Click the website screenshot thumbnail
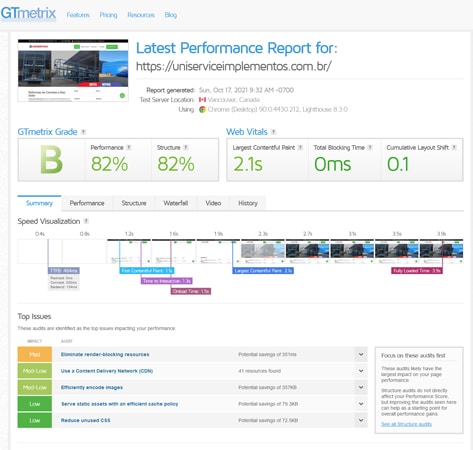 click(x=73, y=70)
